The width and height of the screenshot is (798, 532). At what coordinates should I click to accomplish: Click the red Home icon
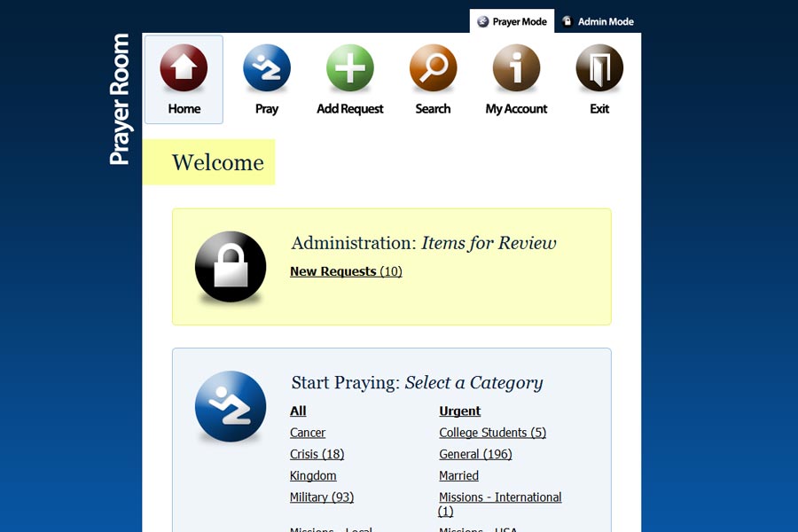coord(184,68)
